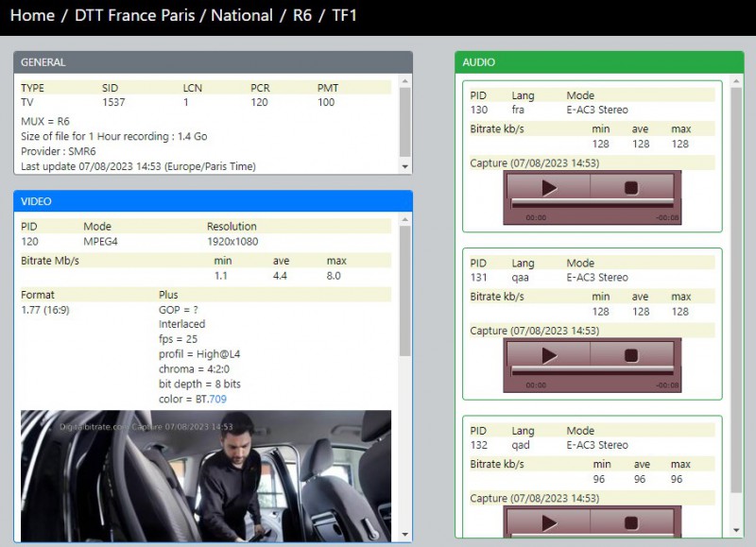Screen dimensions: 756x547
Task: Click the VIDEO panel scroll-down arrow
Action: pos(405,535)
